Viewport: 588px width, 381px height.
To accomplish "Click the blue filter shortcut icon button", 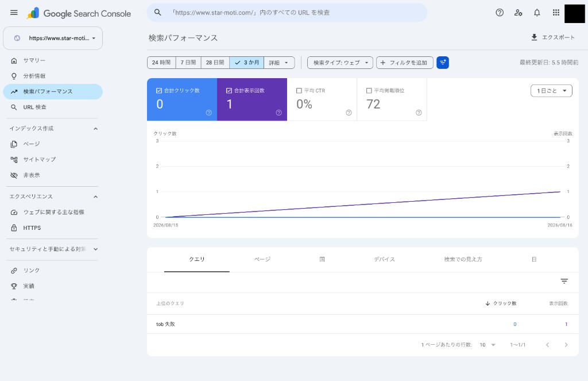I will (x=443, y=63).
